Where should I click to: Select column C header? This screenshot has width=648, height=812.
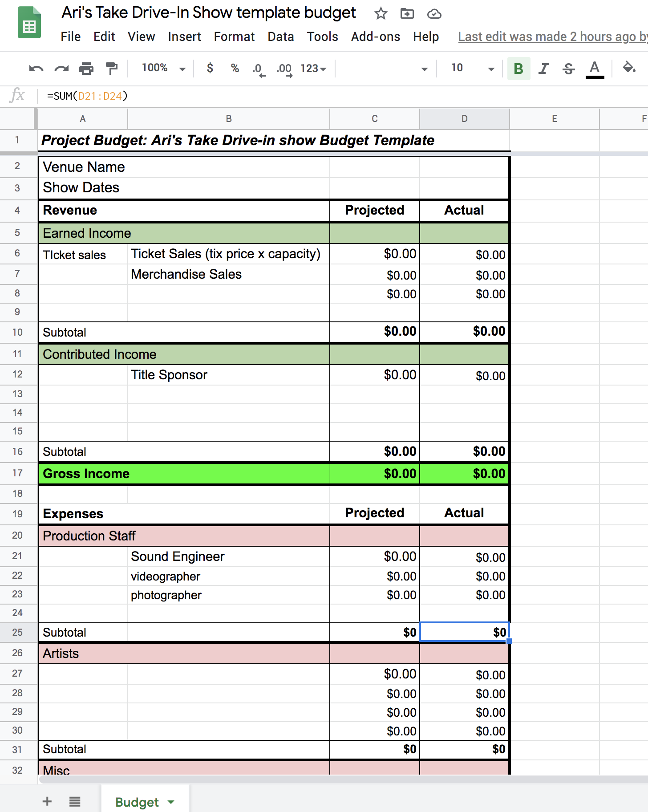375,119
